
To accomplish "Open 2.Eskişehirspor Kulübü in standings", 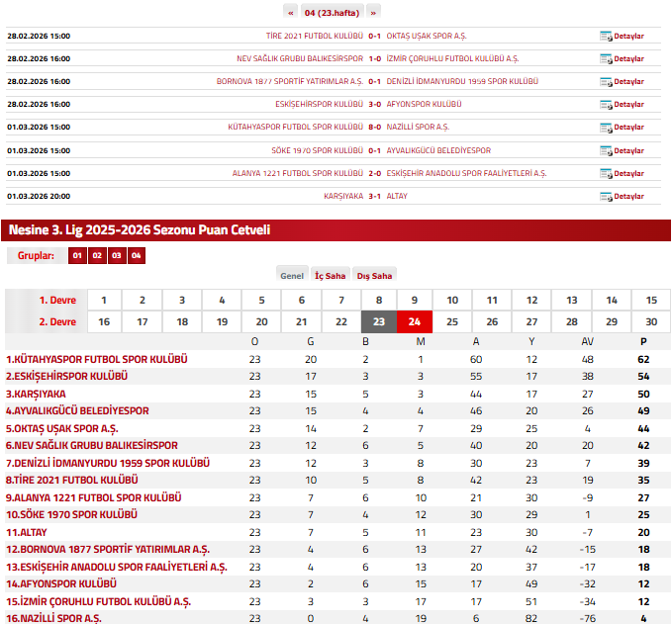I will [x=67, y=377].
